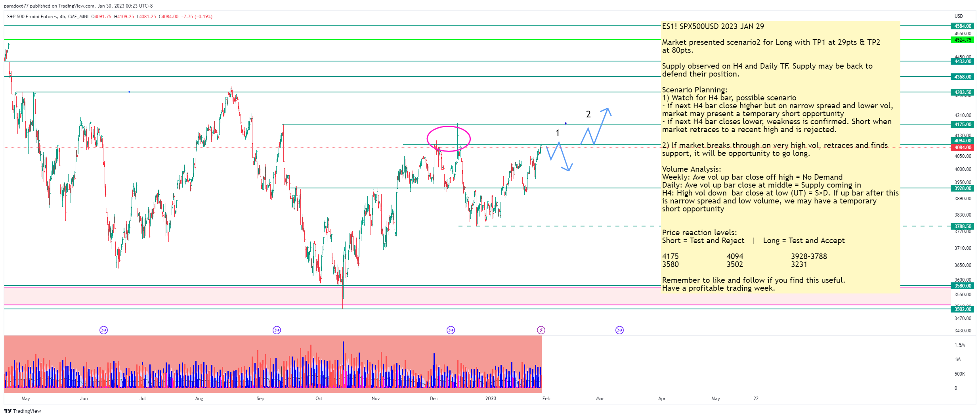Screen dimensions: 980x418
Task: Click the 'Price reaction levels:' line in note
Action: [699, 233]
